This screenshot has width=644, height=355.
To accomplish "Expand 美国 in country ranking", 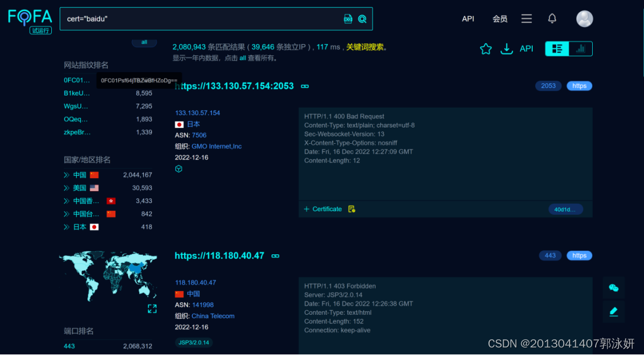I will [66, 188].
